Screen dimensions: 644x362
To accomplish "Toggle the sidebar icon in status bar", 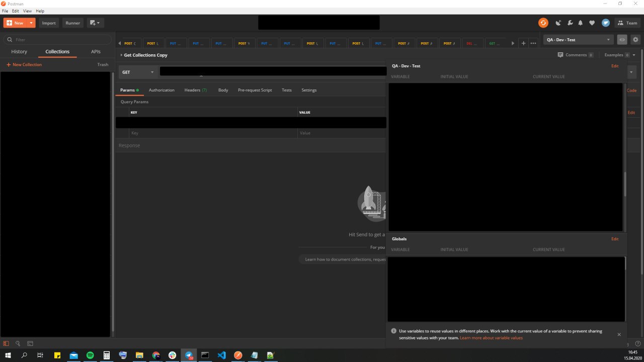I will click(6, 343).
